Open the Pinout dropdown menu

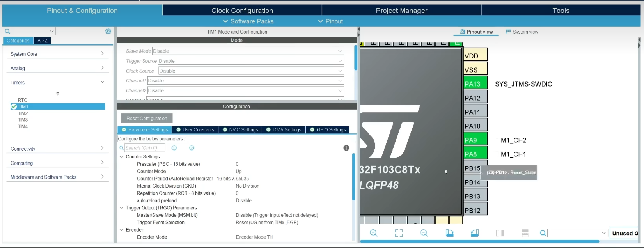click(x=330, y=21)
